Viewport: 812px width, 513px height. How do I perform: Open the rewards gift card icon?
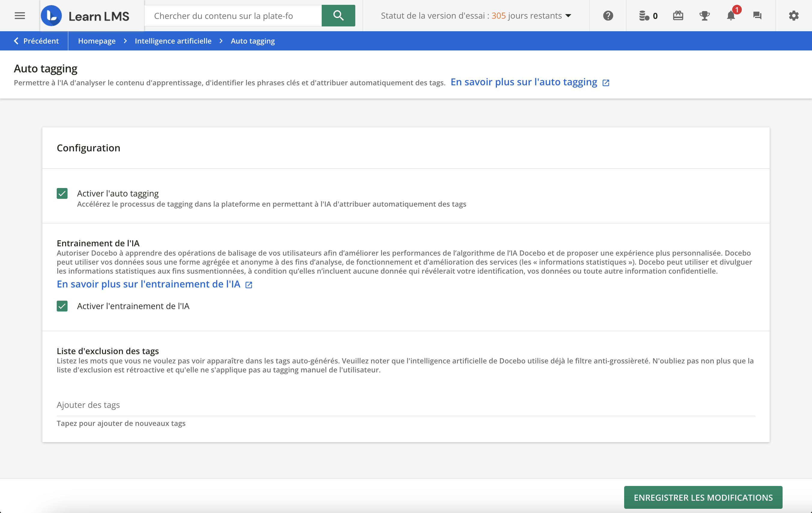coord(678,16)
